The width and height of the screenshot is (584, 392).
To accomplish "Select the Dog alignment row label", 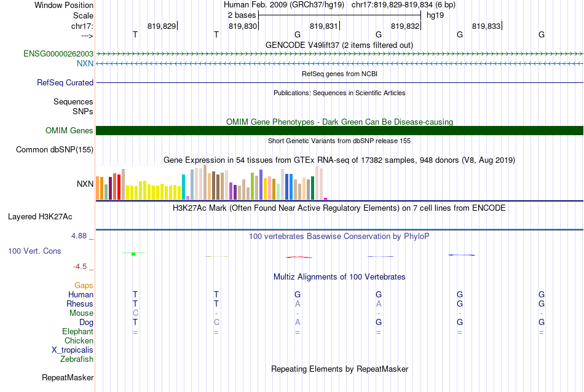I will [86, 323].
